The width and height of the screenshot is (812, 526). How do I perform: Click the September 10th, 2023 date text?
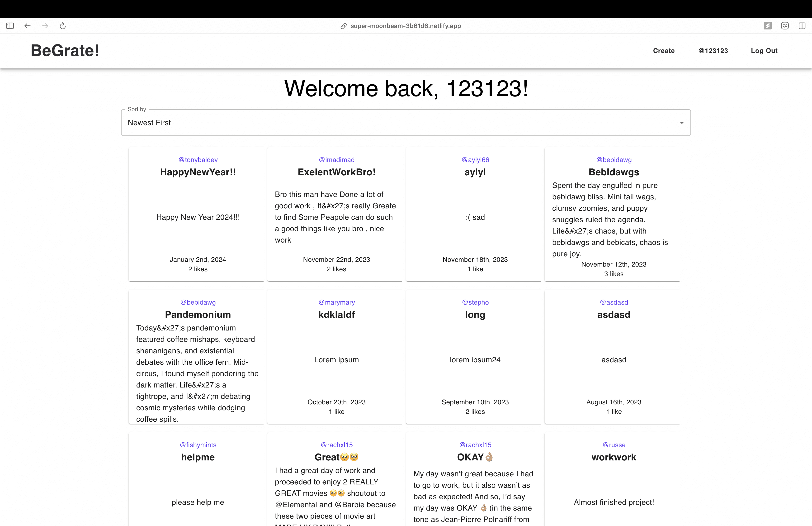[x=475, y=402]
